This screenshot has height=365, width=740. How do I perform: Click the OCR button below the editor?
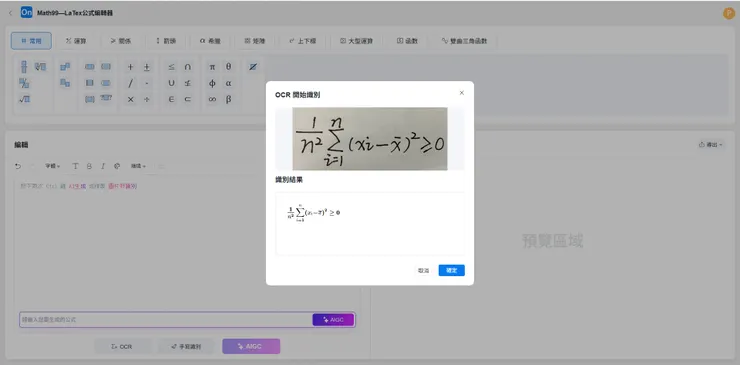123,347
